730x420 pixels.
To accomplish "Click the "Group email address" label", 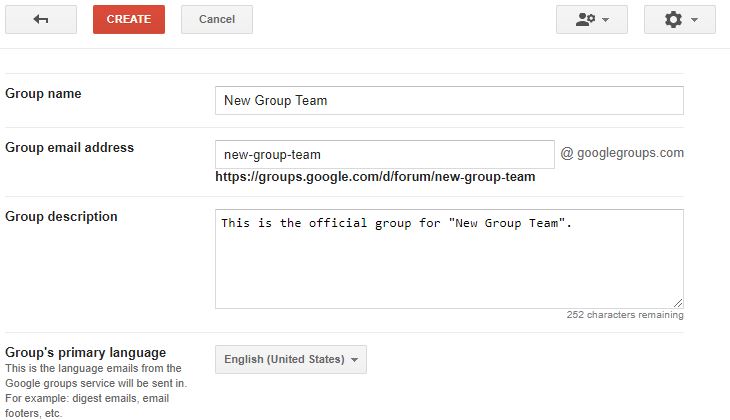I will click(69, 148).
